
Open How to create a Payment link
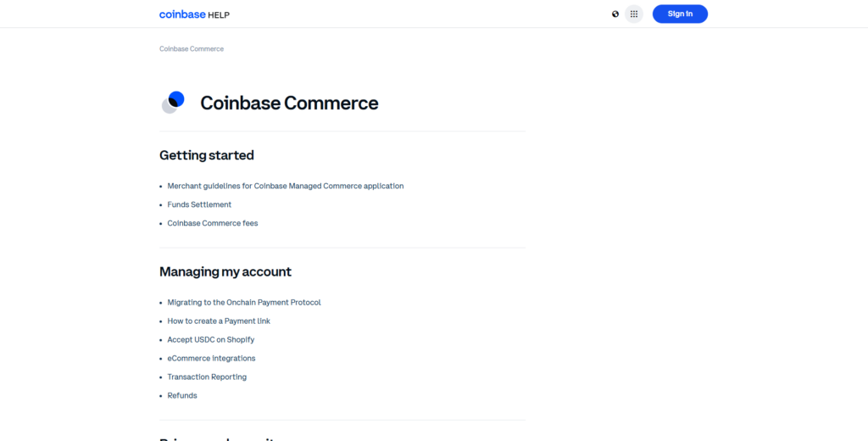click(x=219, y=321)
